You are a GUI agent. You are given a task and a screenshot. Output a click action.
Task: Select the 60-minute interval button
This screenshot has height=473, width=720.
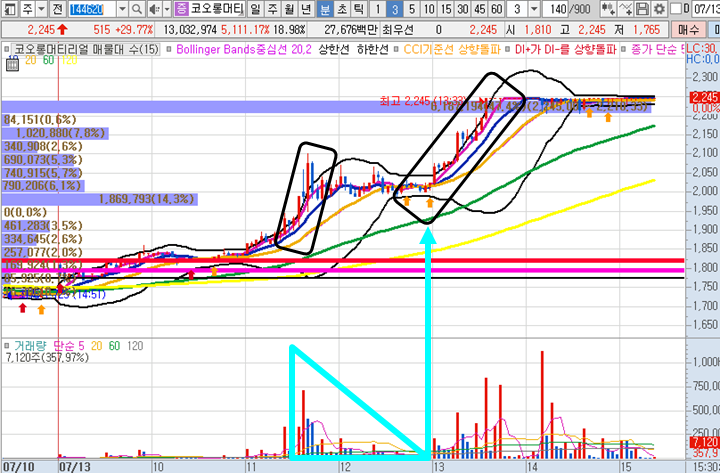coord(497,9)
